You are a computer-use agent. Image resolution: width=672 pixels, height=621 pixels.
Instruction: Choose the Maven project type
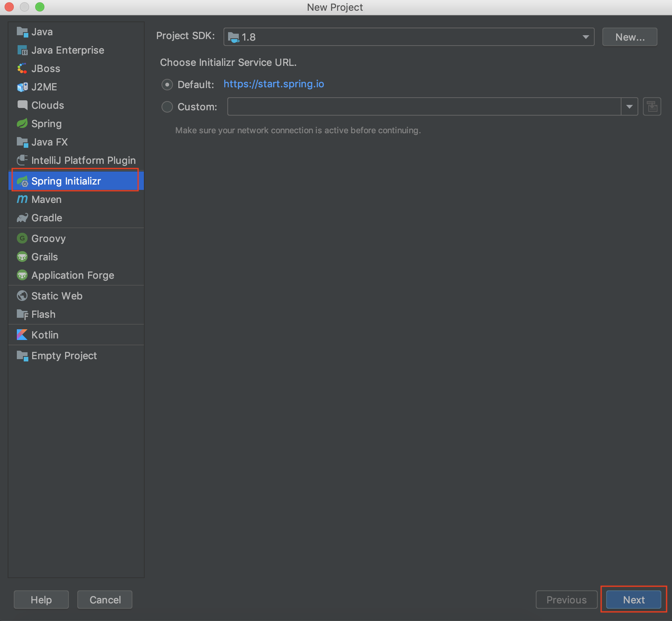(x=76, y=199)
